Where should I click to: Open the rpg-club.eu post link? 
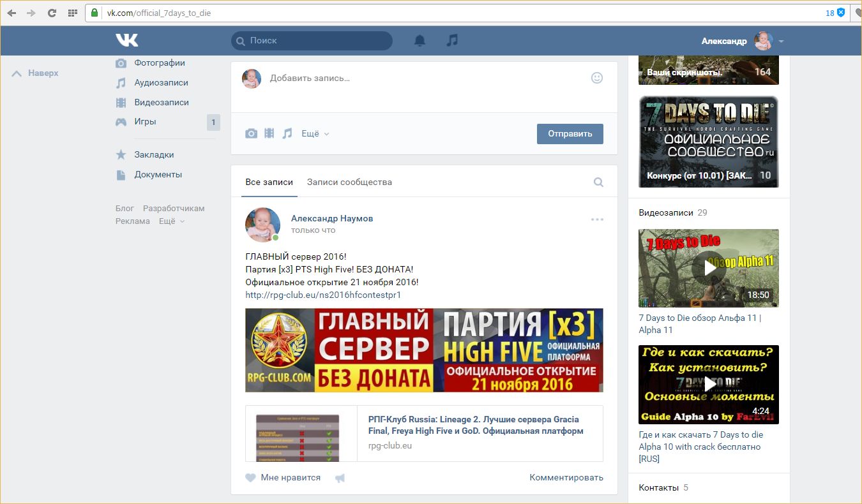323,295
